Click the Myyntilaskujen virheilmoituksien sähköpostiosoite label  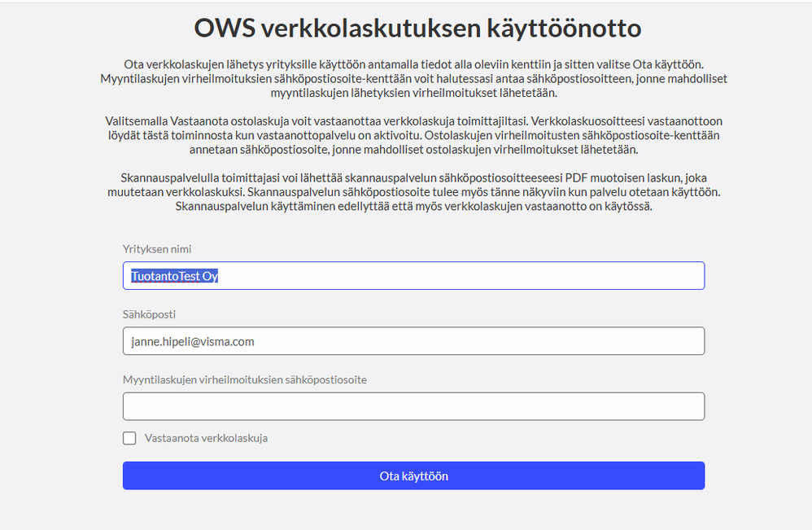(x=244, y=379)
